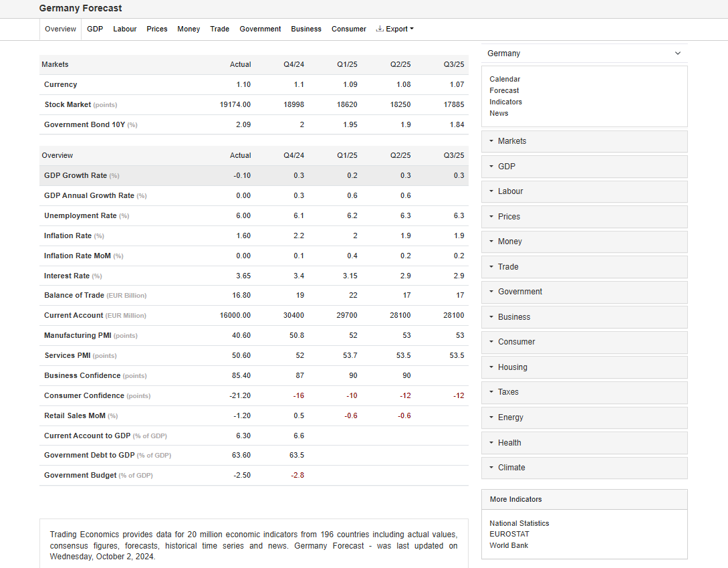The image size is (728, 568).
Task: Select the Current Account Q4/24 value 30400
Action: pos(293,316)
